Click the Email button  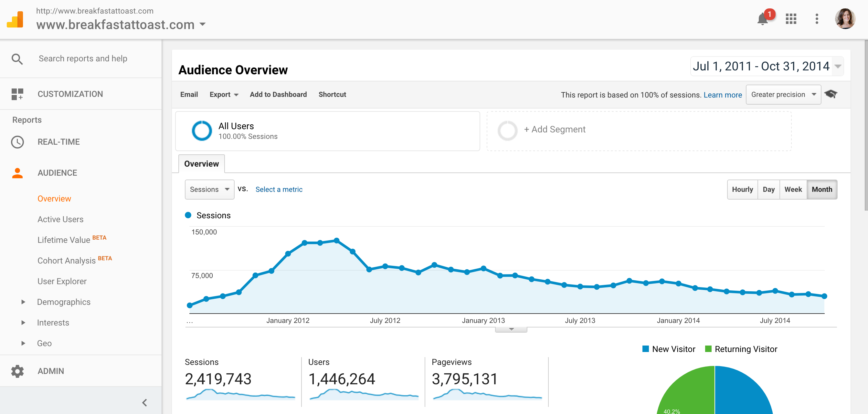point(189,95)
